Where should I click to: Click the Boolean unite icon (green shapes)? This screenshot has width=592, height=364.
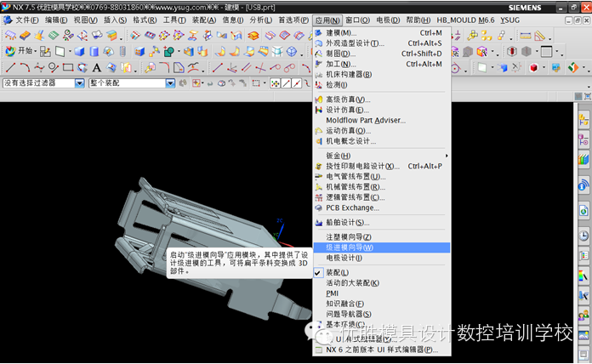click(x=168, y=51)
